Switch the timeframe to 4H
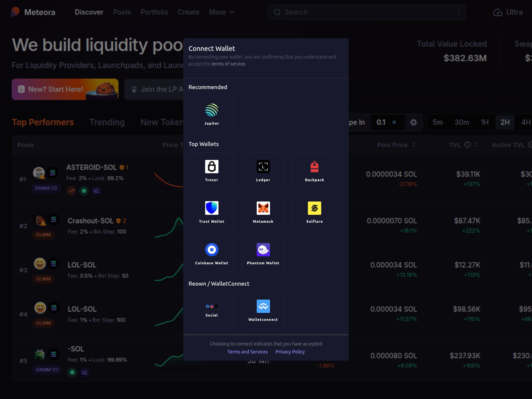Image resolution: width=532 pixels, height=399 pixels. (526, 122)
